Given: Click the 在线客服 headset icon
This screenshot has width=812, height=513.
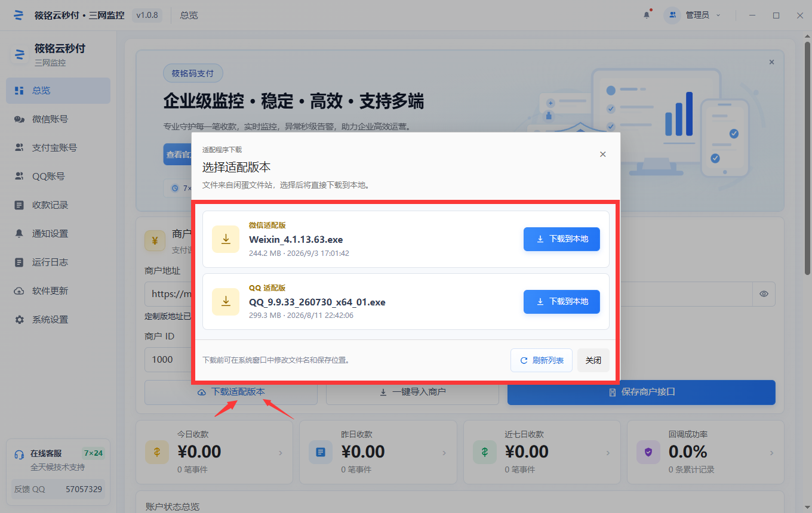Looking at the screenshot, I should coord(19,455).
